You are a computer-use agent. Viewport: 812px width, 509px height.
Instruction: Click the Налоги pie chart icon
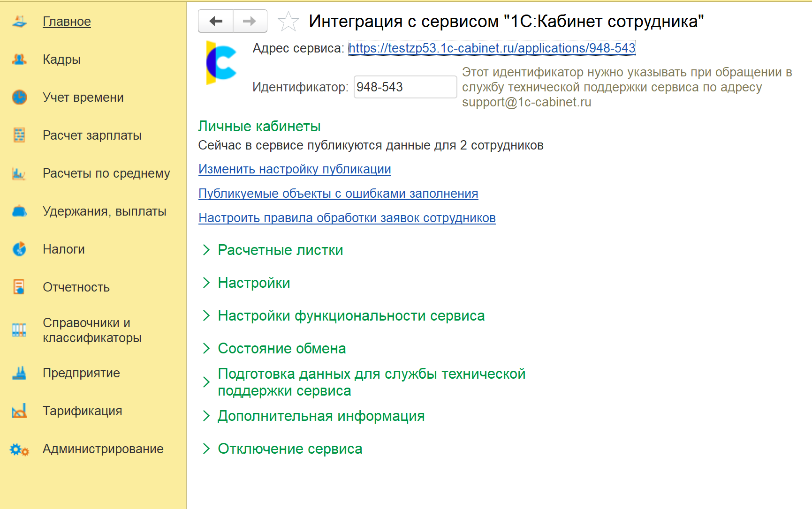[x=19, y=249]
